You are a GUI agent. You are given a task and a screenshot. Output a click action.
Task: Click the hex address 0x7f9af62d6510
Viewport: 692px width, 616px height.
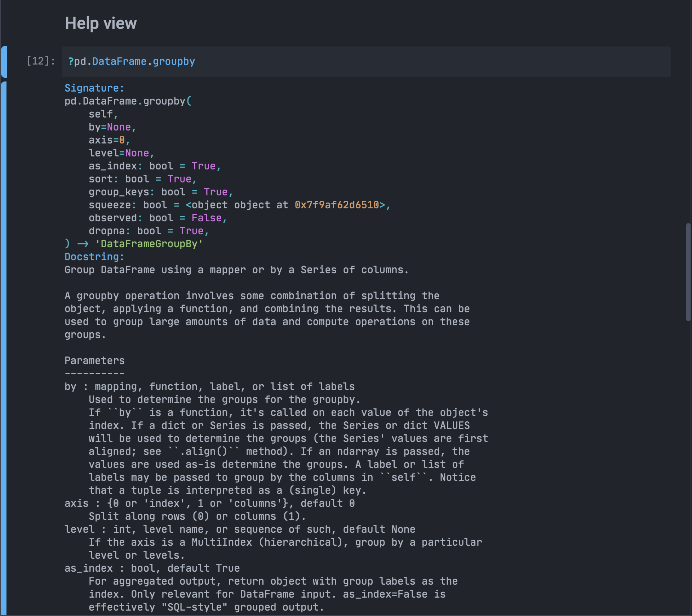(337, 205)
